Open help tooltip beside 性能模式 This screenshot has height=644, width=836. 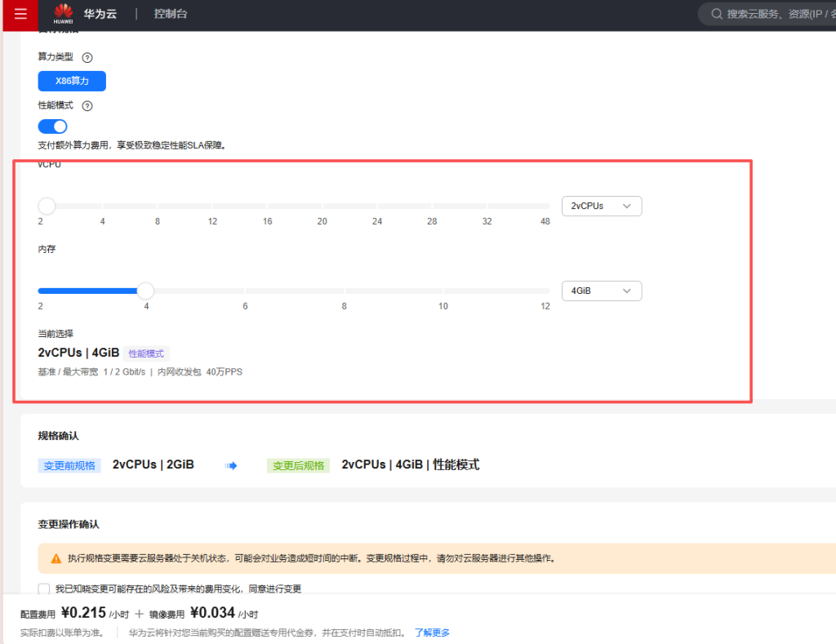click(87, 105)
